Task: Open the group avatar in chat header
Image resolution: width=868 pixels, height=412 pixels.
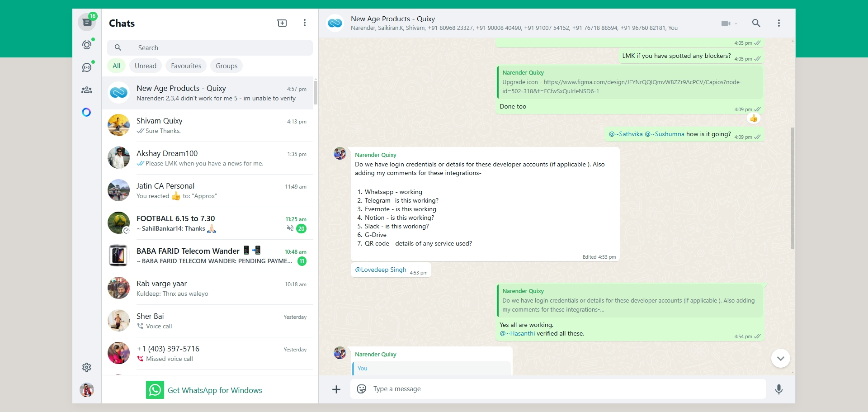Action: tap(335, 23)
